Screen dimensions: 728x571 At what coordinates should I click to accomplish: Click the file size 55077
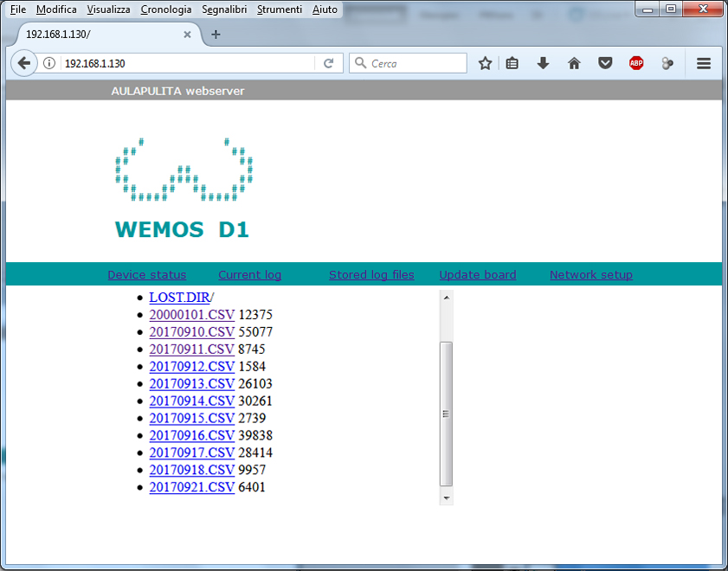(x=255, y=332)
